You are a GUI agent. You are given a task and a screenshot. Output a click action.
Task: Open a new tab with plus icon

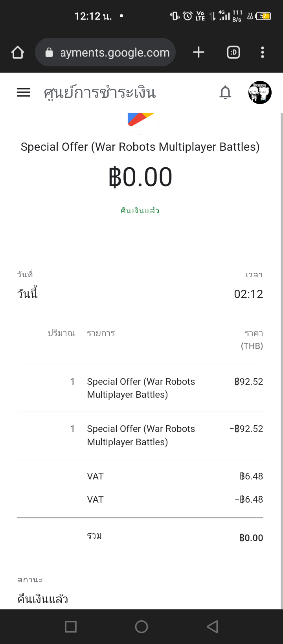(x=199, y=52)
